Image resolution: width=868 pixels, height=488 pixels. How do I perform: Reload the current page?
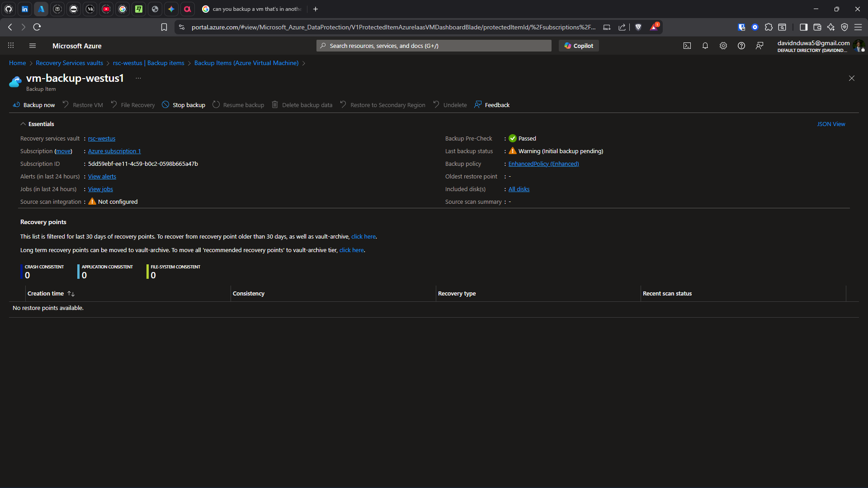click(x=37, y=27)
